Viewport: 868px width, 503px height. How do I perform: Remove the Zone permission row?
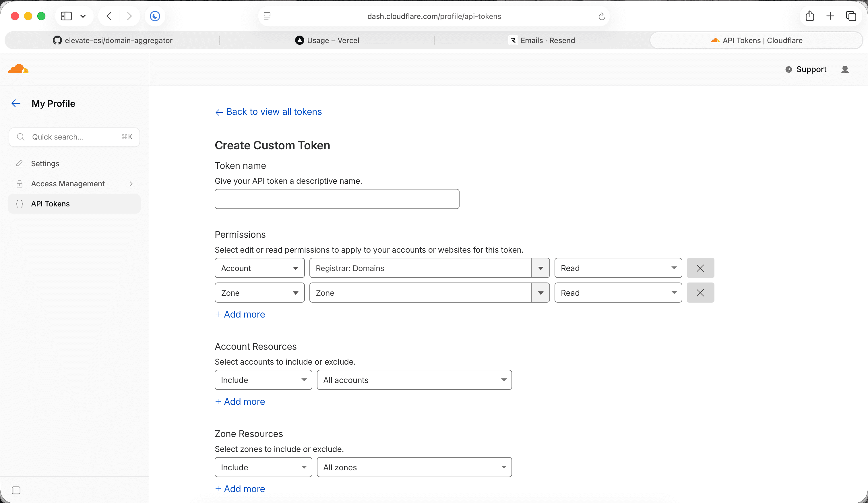tap(700, 293)
